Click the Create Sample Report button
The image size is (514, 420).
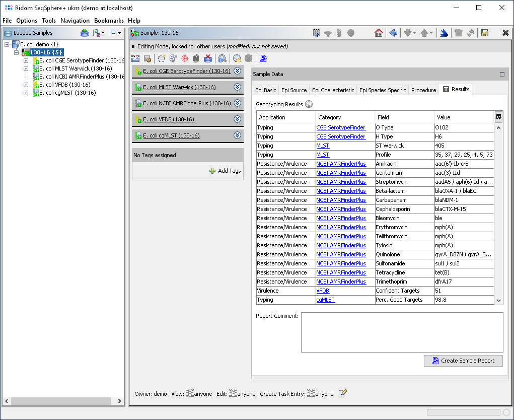(x=463, y=361)
